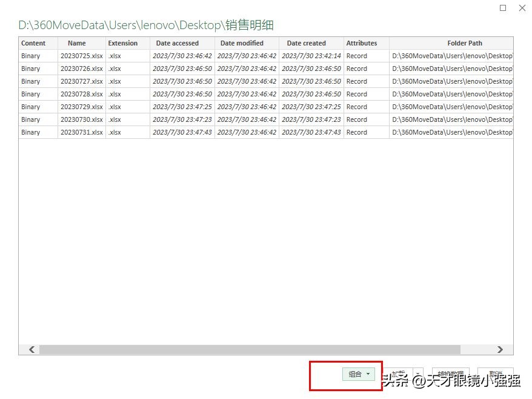Screen dimensions: 532x399
Task: Click the Record cell for 20230729.xlsx
Action: pyautogui.click(x=356, y=107)
